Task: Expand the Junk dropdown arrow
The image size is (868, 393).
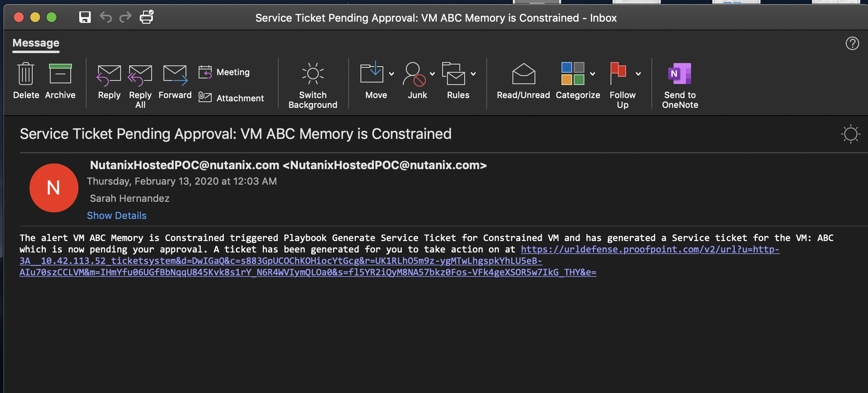Action: coord(432,74)
